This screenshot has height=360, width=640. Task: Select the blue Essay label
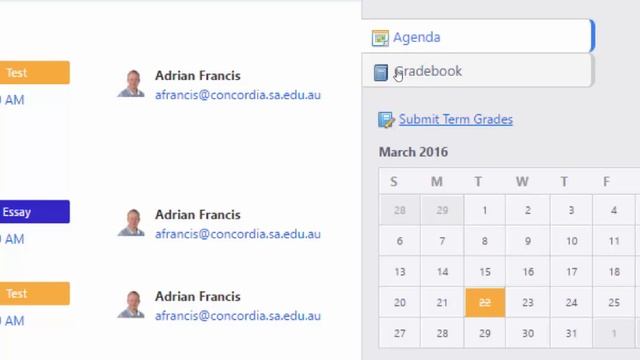(34, 212)
